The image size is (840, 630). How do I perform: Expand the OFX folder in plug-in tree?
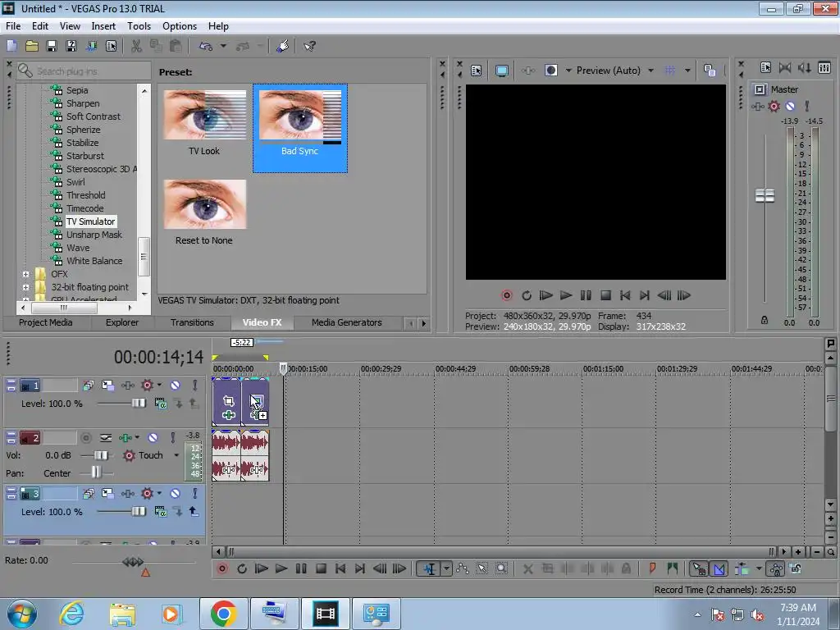tap(25, 274)
